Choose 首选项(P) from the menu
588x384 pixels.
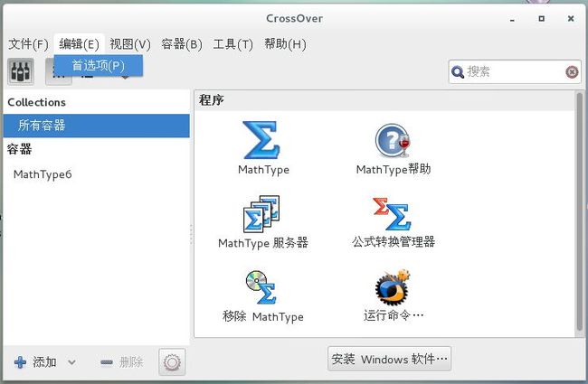click(99, 66)
